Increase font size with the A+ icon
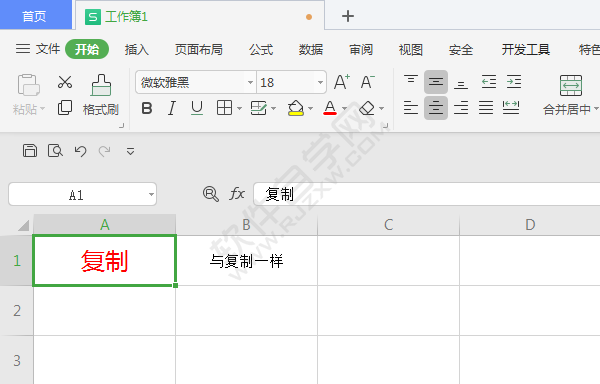Viewport: 600px width, 384px height. coord(342,82)
